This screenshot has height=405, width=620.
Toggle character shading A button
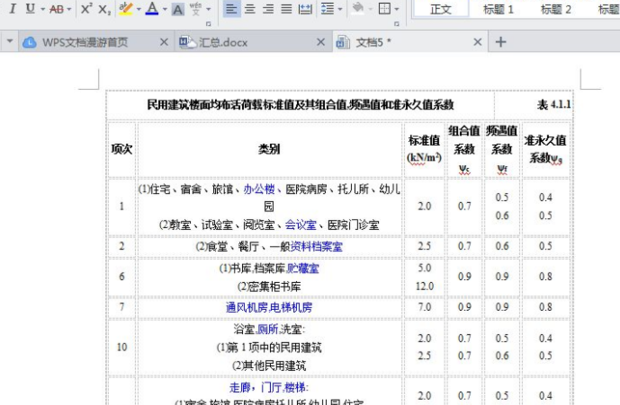click(178, 9)
